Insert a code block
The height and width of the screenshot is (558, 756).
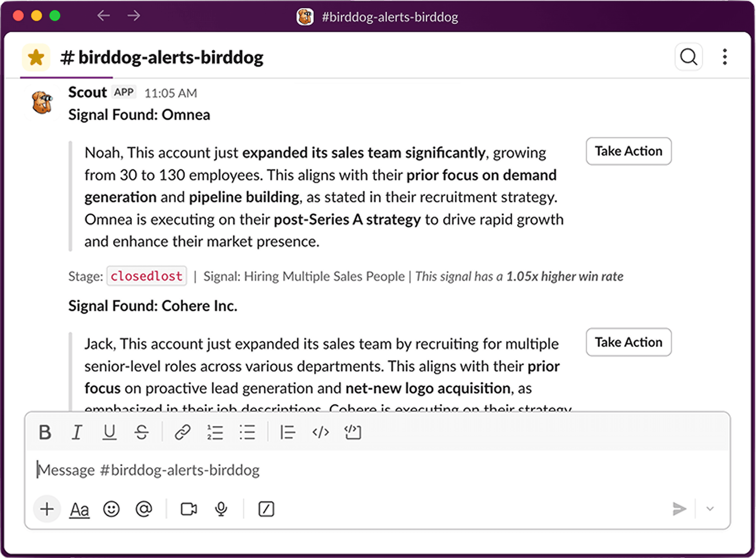[353, 432]
